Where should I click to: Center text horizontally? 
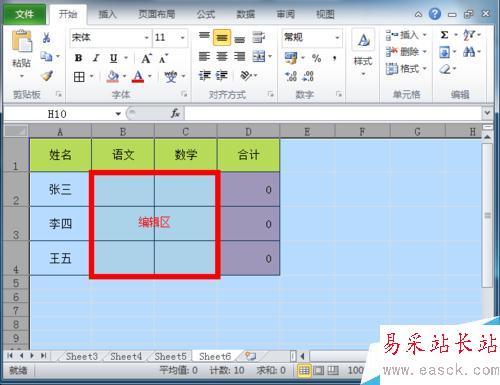(222, 57)
